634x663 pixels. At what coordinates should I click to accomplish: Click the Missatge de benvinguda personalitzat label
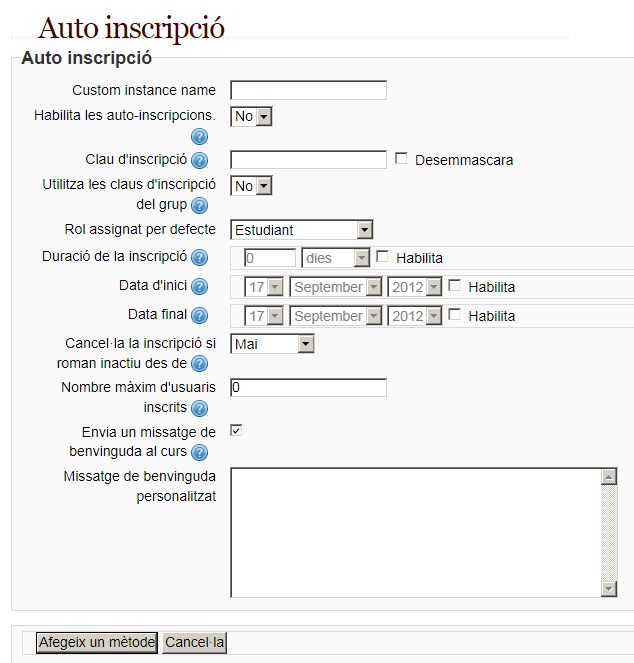click(140, 486)
